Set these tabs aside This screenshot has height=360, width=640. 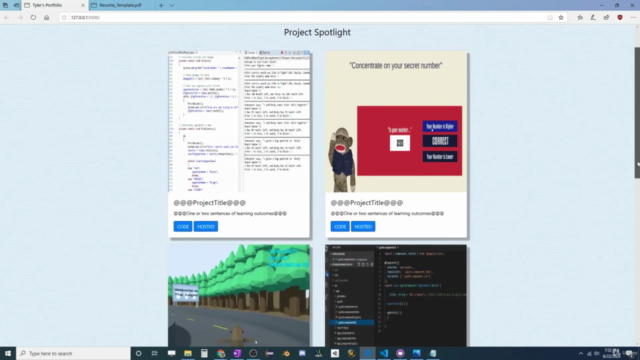point(16,5)
